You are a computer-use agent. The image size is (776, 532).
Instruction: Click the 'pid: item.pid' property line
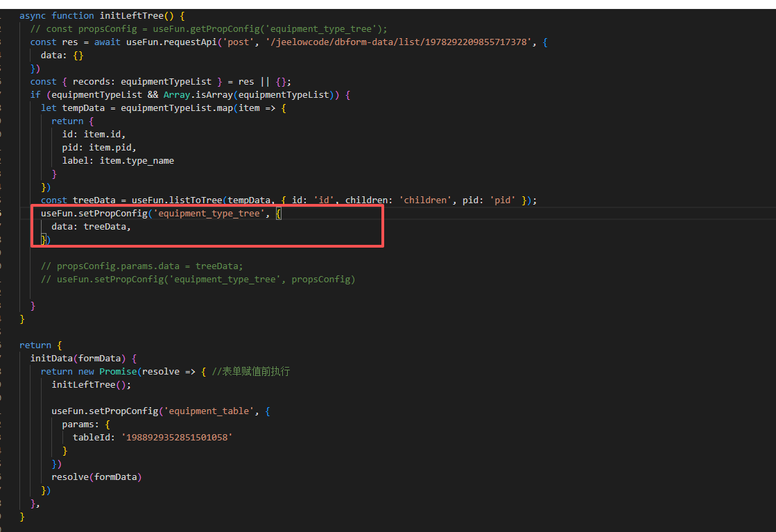point(99,147)
